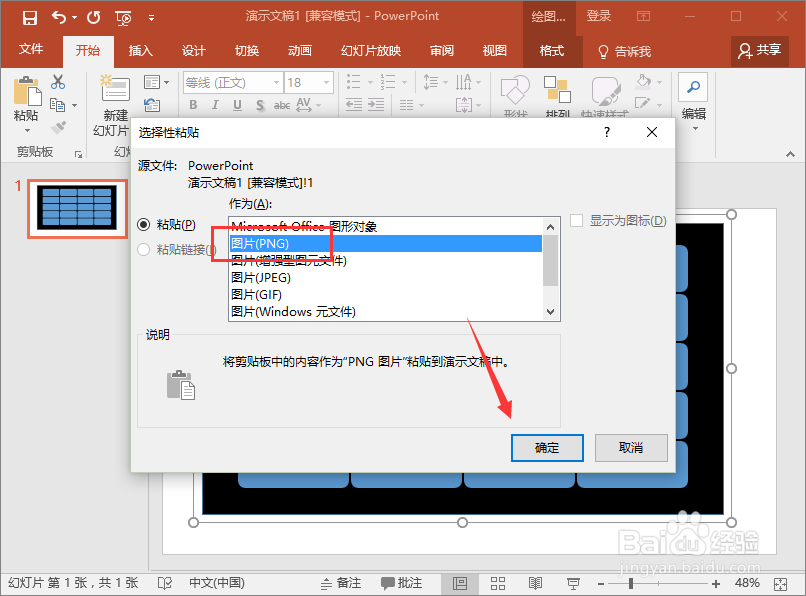Start slideshow from beginning icon
Viewport: 806px width, 596px height.
[x=123, y=19]
